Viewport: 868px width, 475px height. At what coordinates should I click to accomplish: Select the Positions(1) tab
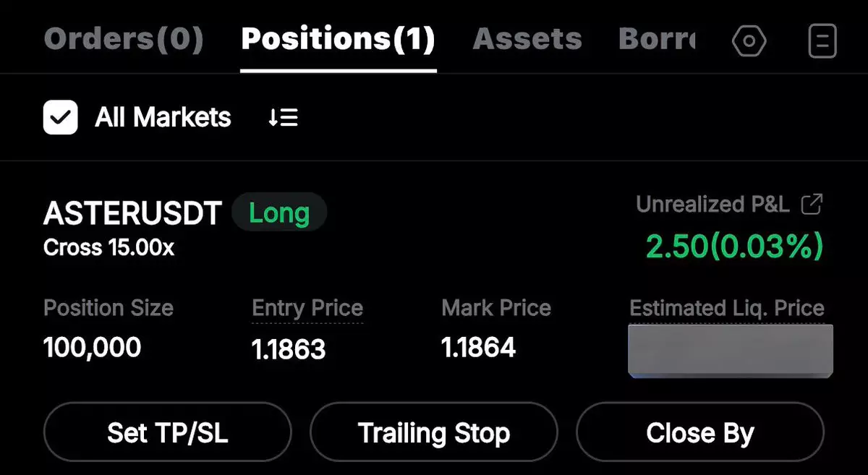(338, 39)
